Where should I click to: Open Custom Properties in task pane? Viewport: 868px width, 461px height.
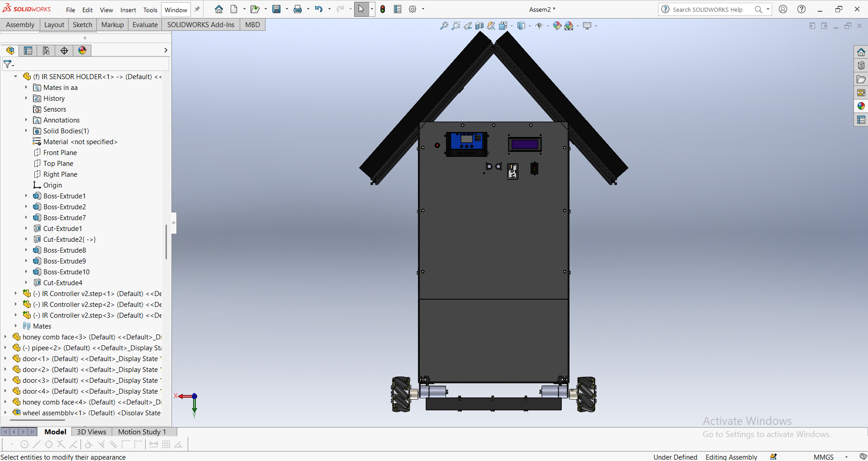(861, 120)
